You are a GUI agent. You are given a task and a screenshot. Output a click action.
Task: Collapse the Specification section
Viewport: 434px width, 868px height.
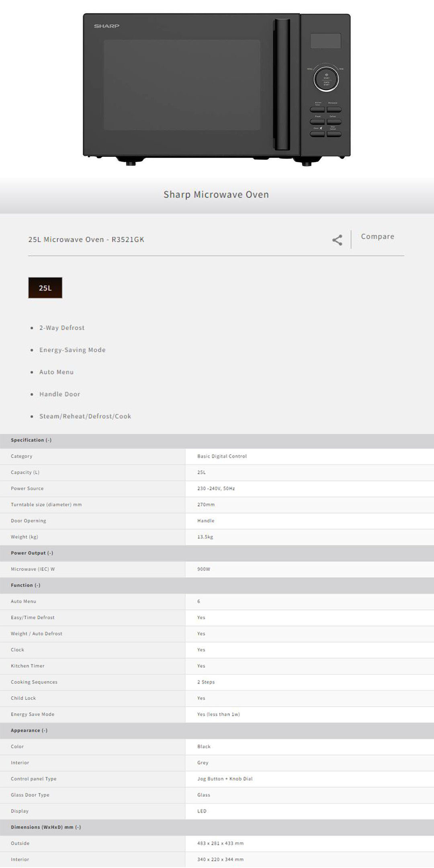pos(31,440)
